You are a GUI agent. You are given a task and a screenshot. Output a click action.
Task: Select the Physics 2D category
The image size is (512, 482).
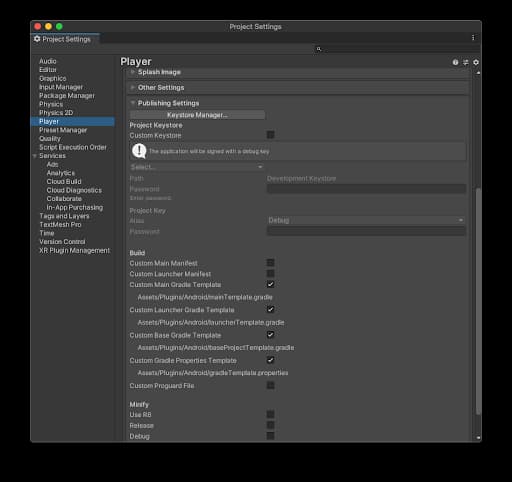(56, 113)
